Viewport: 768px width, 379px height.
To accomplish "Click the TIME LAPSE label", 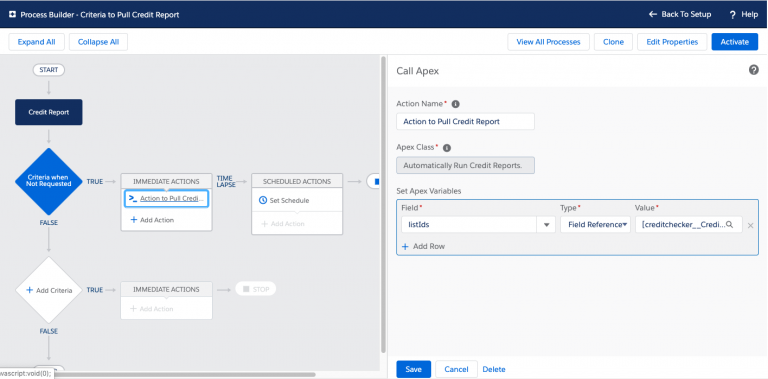I will click(226, 181).
